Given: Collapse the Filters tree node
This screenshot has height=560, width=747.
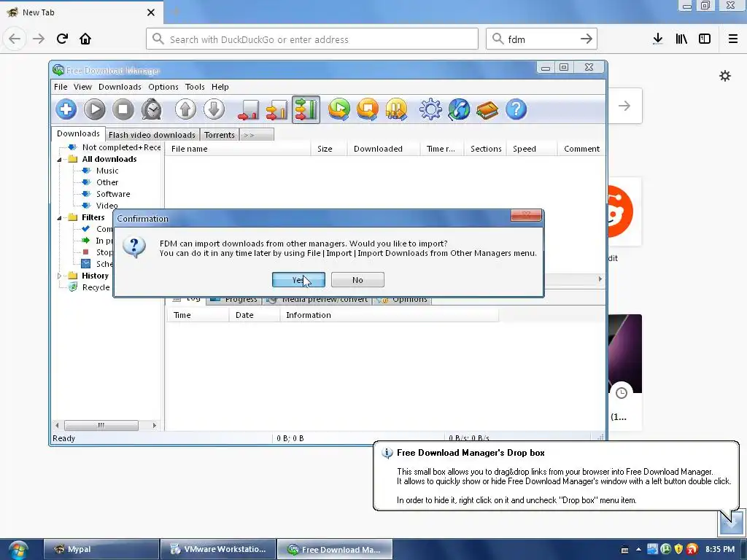Looking at the screenshot, I should pyautogui.click(x=60, y=217).
